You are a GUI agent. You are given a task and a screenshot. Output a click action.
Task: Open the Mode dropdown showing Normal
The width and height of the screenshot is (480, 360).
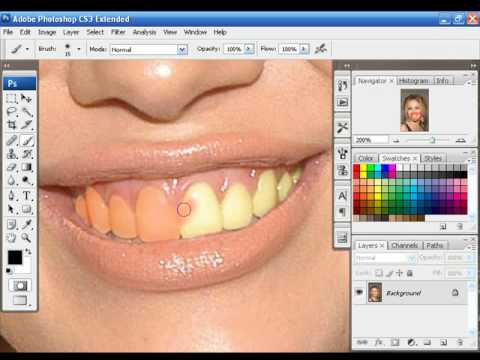[x=182, y=50]
